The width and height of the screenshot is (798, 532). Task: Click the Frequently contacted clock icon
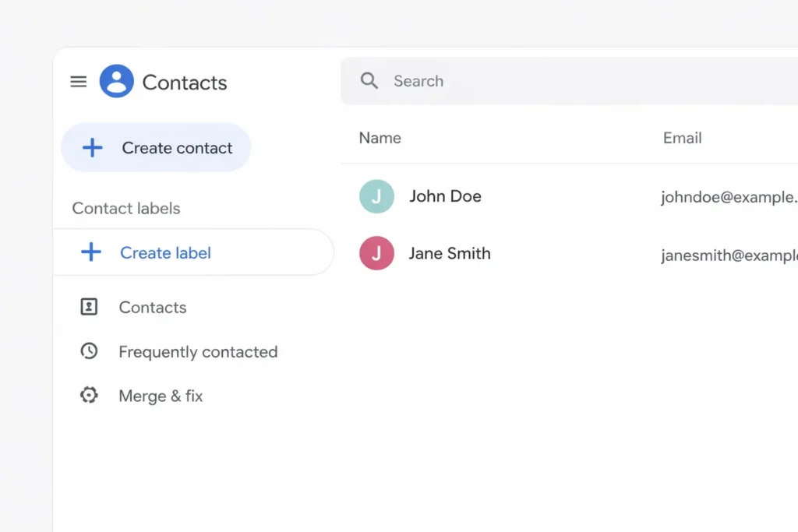[89, 351]
